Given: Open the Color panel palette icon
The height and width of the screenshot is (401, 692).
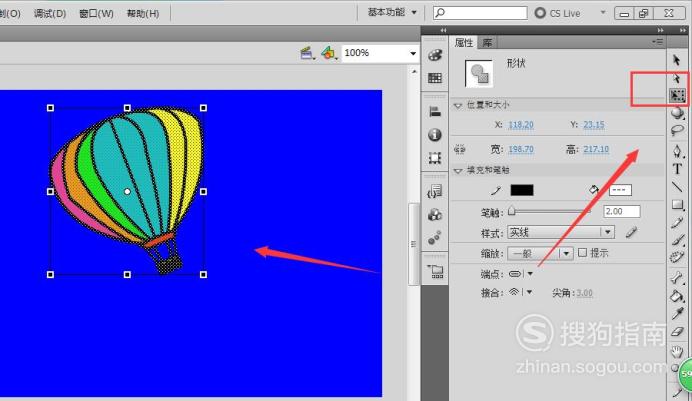Looking at the screenshot, I should coord(435,55).
